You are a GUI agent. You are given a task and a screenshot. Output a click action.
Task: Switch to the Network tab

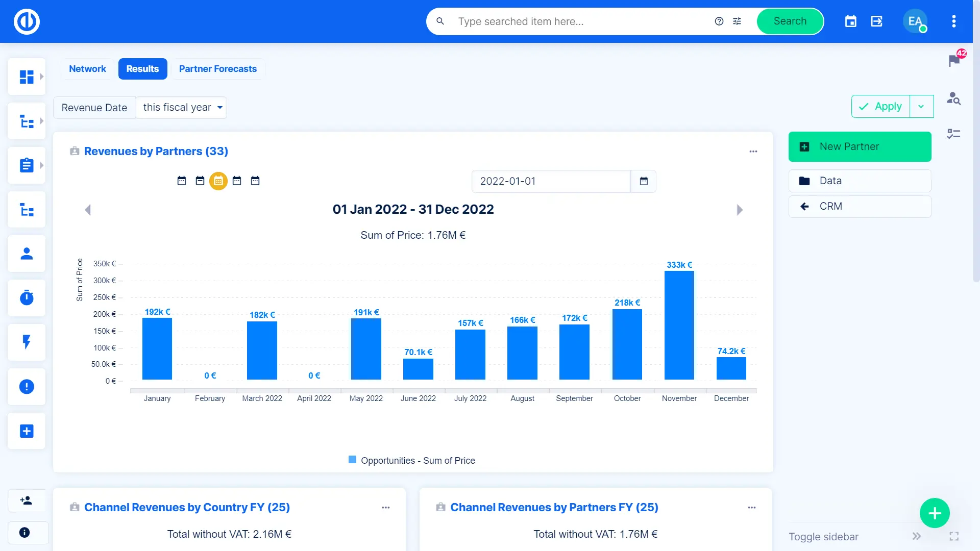[87, 69]
